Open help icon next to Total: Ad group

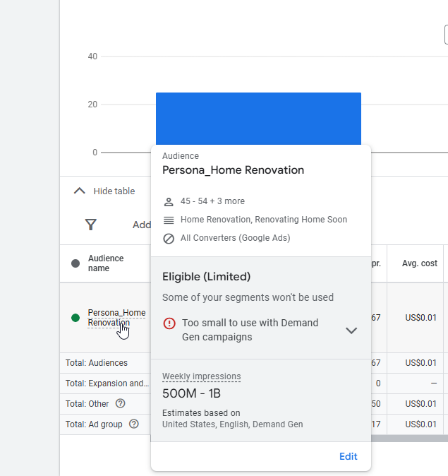(x=134, y=424)
